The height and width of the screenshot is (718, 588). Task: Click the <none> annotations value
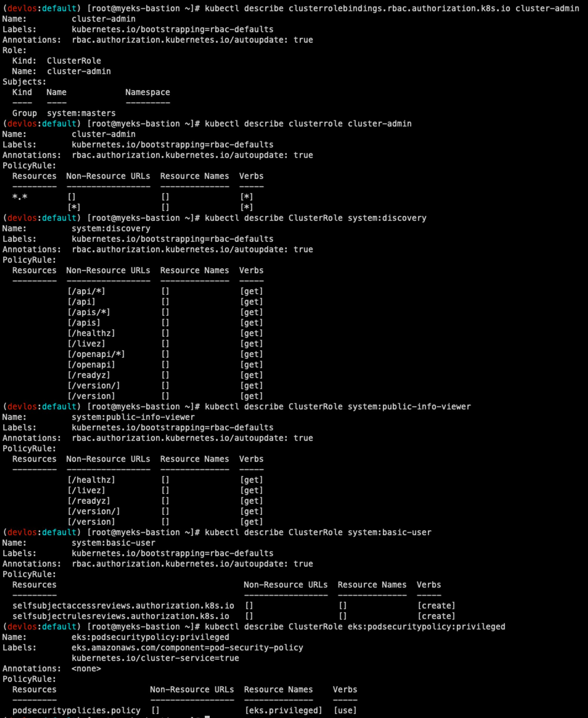point(86,669)
